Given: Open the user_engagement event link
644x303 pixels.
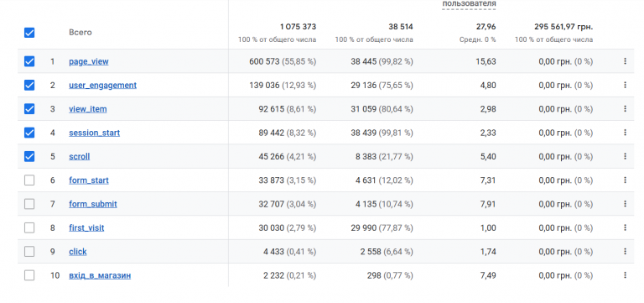Looking at the screenshot, I should (x=102, y=85).
